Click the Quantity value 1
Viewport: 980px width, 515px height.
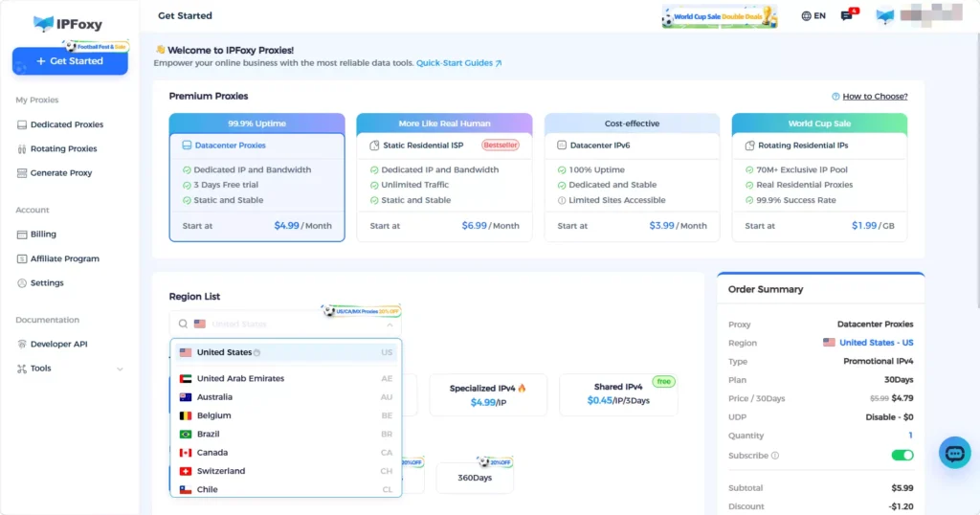[910, 436]
